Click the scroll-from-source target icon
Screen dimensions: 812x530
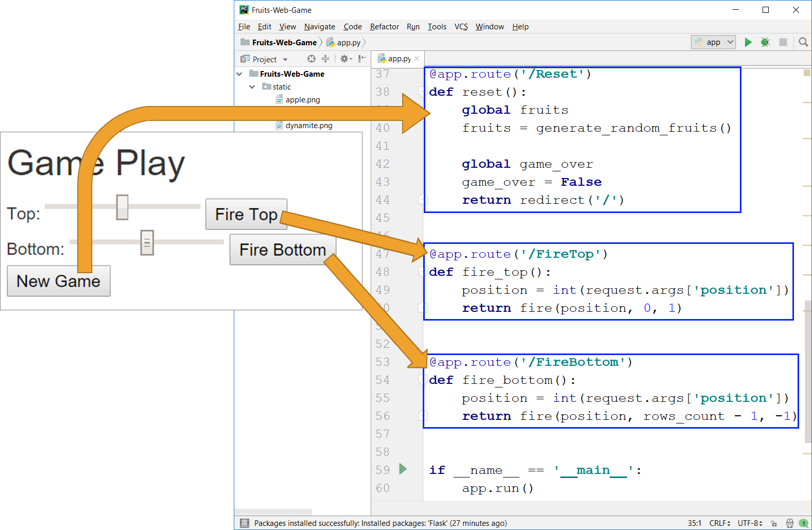coord(311,59)
